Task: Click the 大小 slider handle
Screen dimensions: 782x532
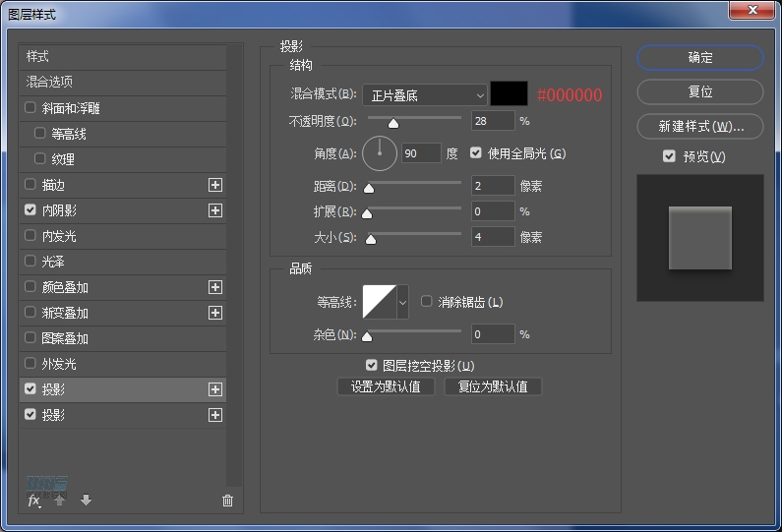Action: coord(371,239)
